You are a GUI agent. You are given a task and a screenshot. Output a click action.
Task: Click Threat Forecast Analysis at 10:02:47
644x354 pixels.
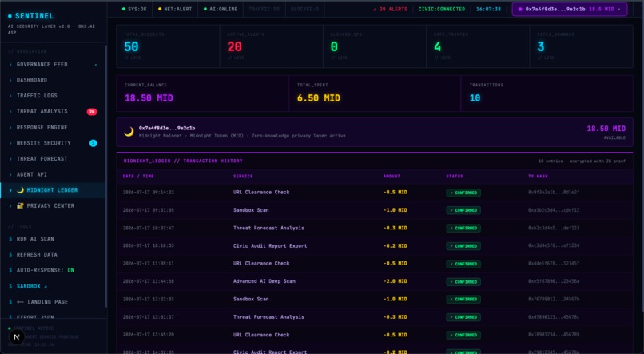pyautogui.click(x=268, y=228)
